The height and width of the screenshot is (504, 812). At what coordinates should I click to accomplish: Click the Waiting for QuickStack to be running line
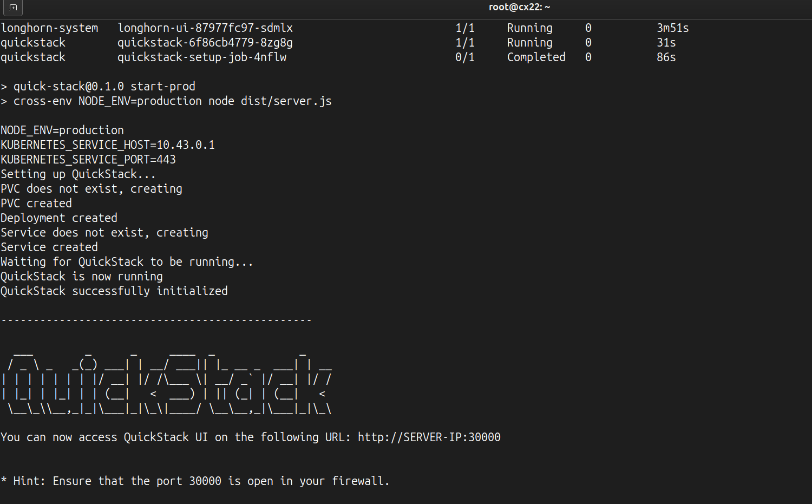[127, 262]
